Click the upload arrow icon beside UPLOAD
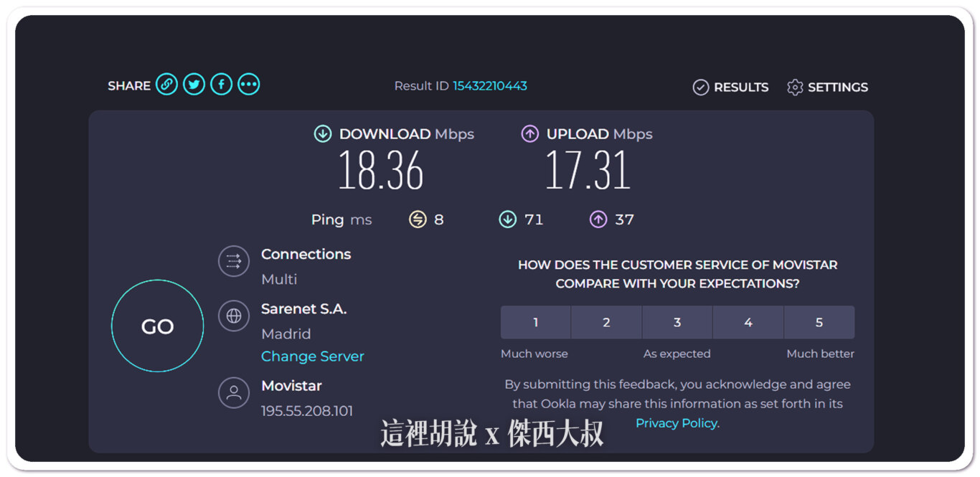This screenshot has height=477, width=980. (530, 133)
